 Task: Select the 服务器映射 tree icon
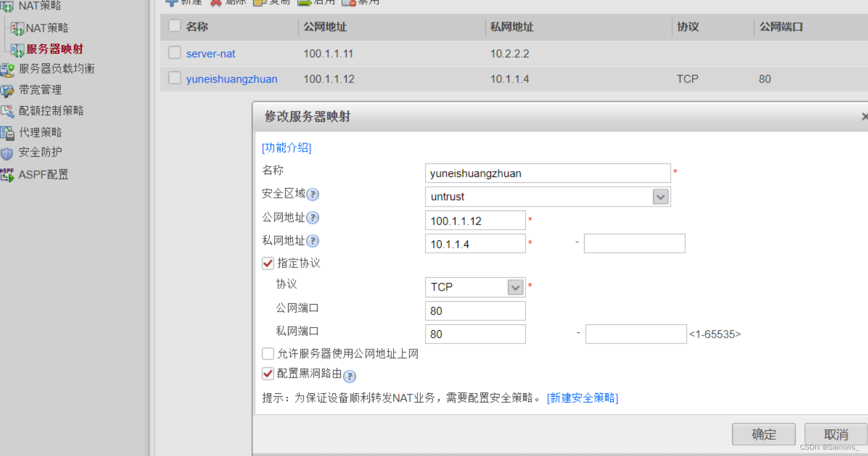[x=17, y=50]
